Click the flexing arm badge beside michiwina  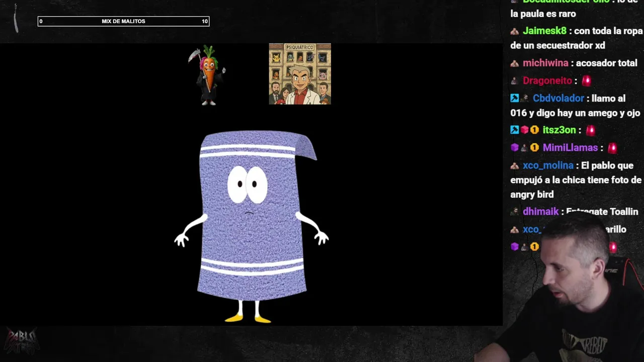[514, 63]
